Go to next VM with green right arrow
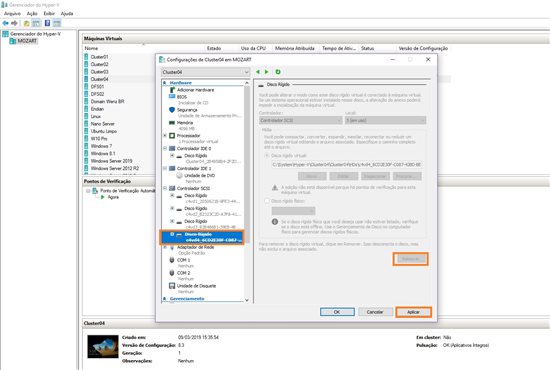This screenshot has height=370, width=550. pyautogui.click(x=267, y=72)
